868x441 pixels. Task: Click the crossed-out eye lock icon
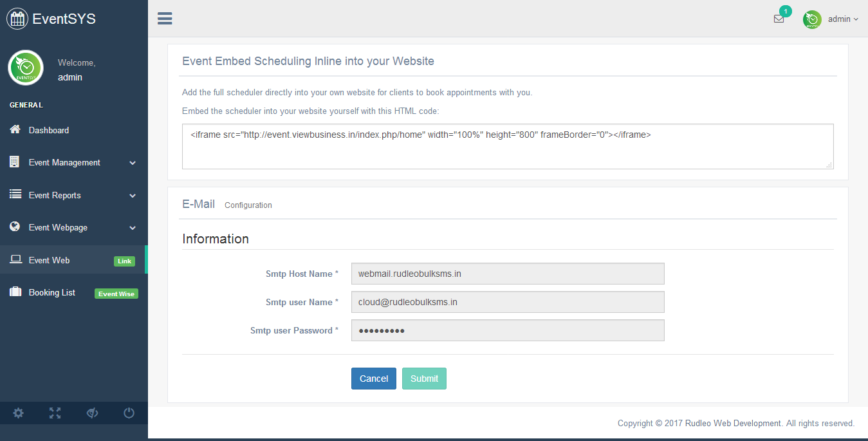coord(92,413)
